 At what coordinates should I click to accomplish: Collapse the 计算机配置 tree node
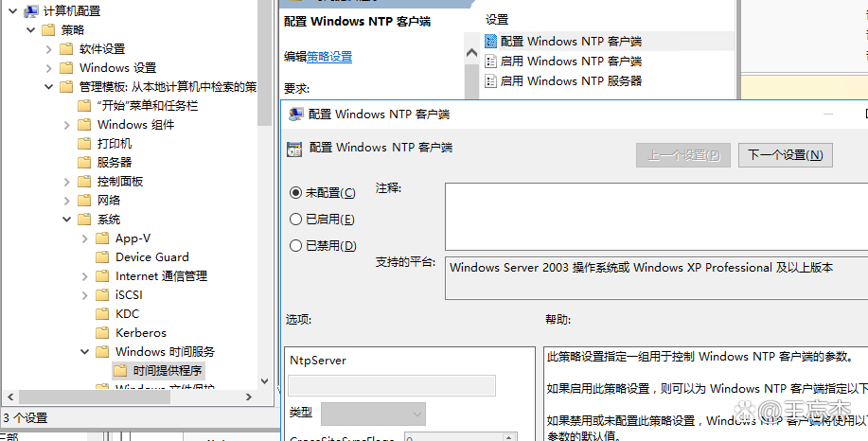[x=13, y=10]
